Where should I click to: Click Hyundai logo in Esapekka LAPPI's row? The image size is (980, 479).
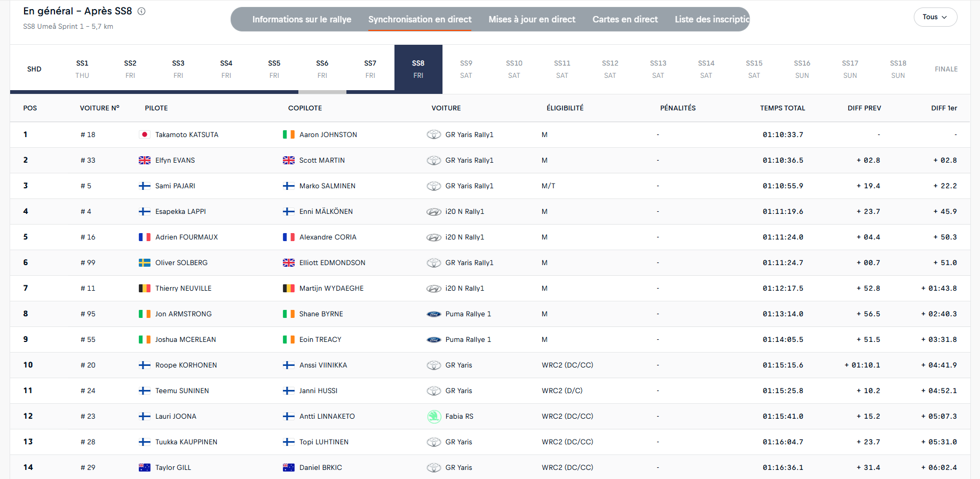[434, 212]
